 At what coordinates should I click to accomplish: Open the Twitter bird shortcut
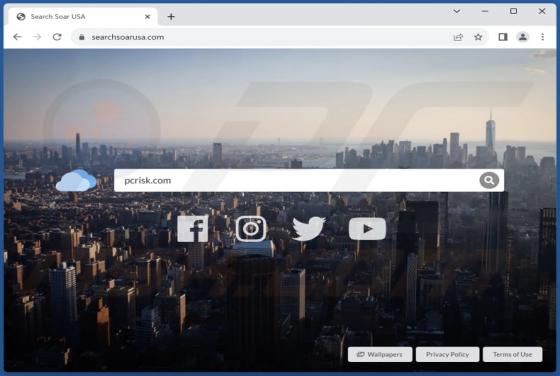(x=309, y=228)
